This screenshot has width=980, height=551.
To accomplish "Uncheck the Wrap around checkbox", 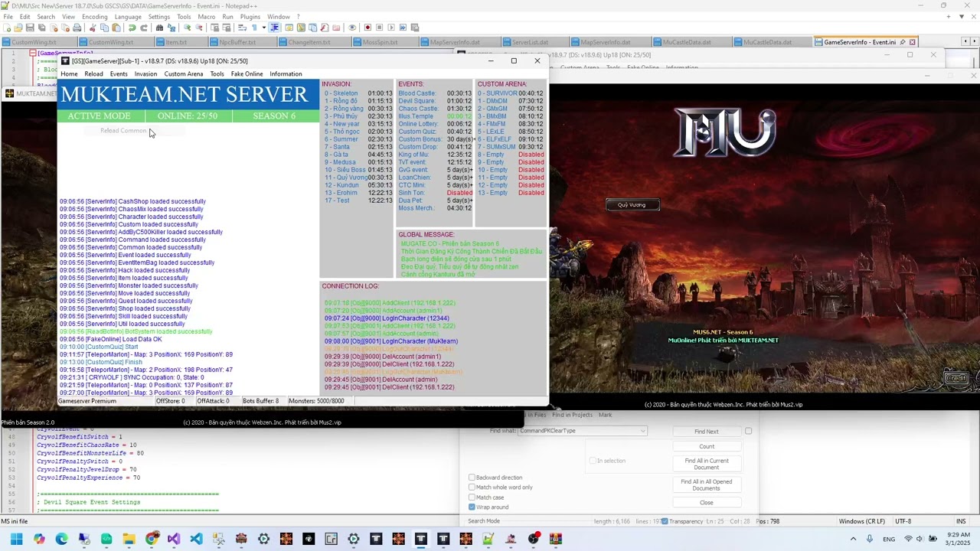I will [472, 507].
